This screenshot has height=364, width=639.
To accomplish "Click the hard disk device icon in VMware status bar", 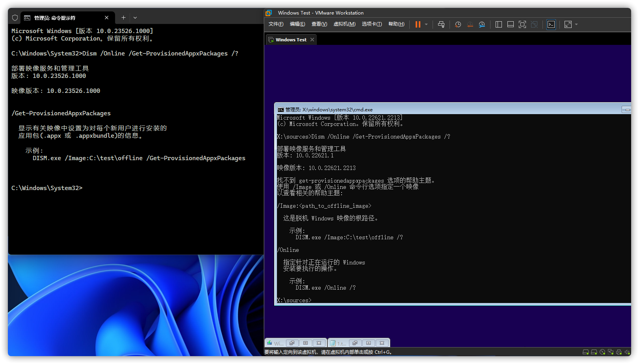I will (585, 352).
